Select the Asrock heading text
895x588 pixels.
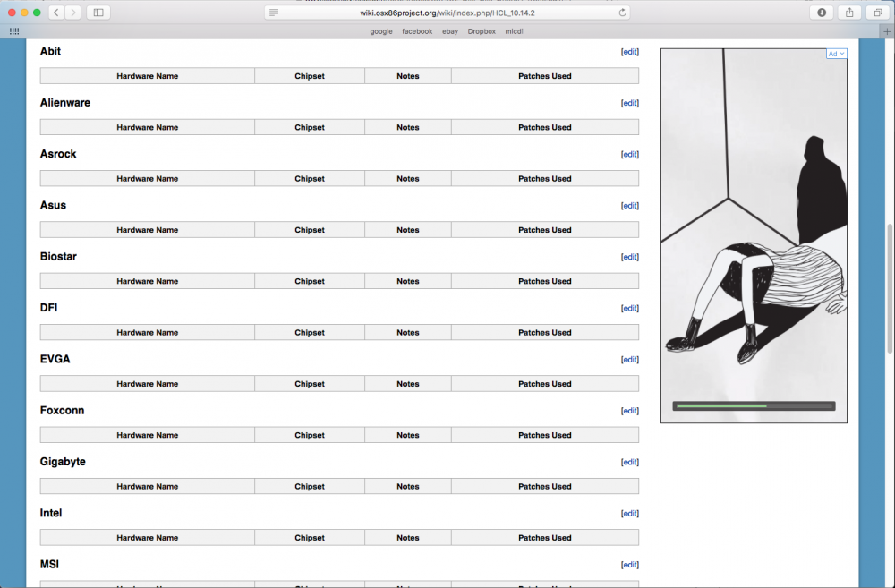(x=58, y=154)
